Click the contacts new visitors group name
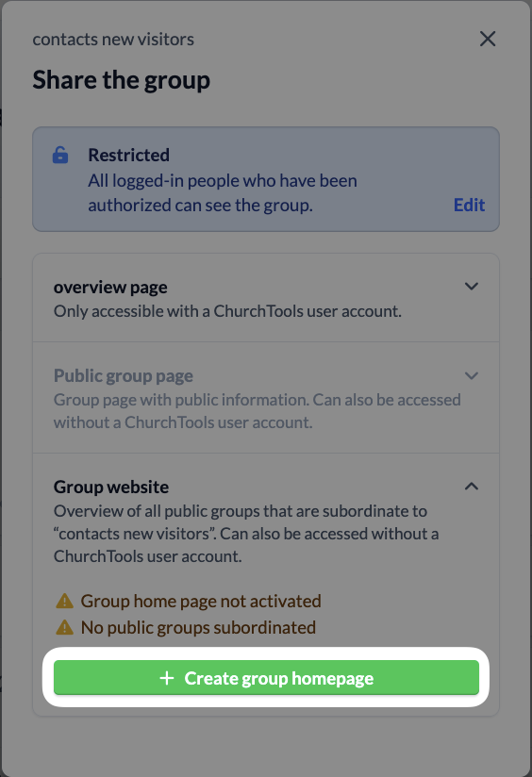The image size is (532, 777). 113,40
